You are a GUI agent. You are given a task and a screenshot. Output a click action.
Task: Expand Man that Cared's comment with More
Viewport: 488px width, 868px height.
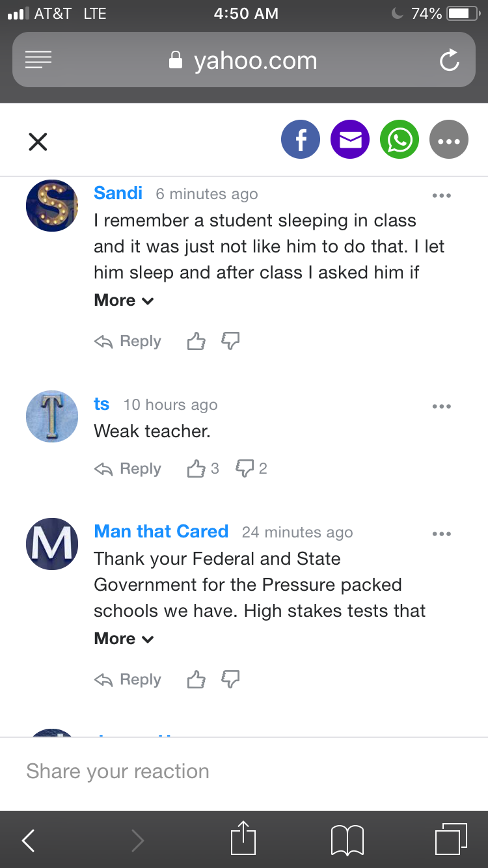[x=124, y=639]
